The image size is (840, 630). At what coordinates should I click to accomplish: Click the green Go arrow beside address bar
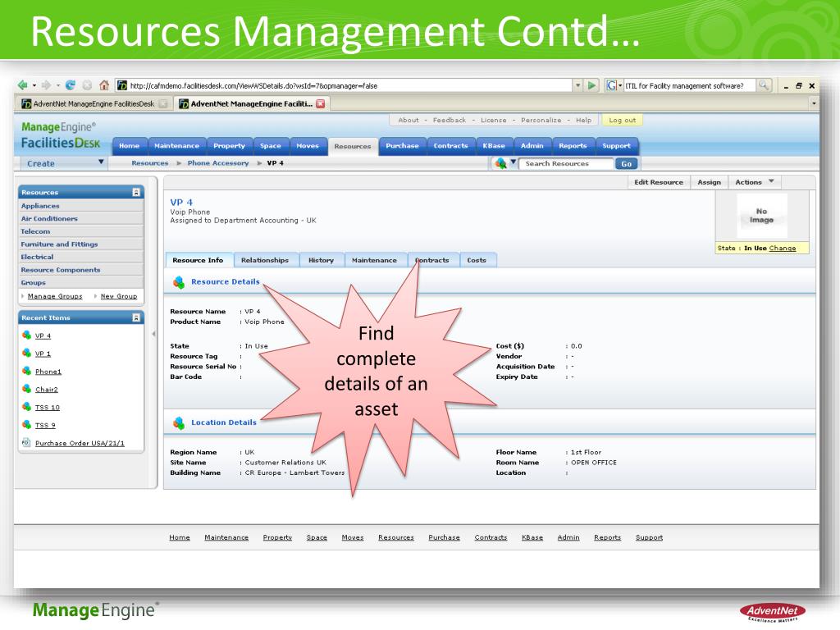pyautogui.click(x=591, y=85)
